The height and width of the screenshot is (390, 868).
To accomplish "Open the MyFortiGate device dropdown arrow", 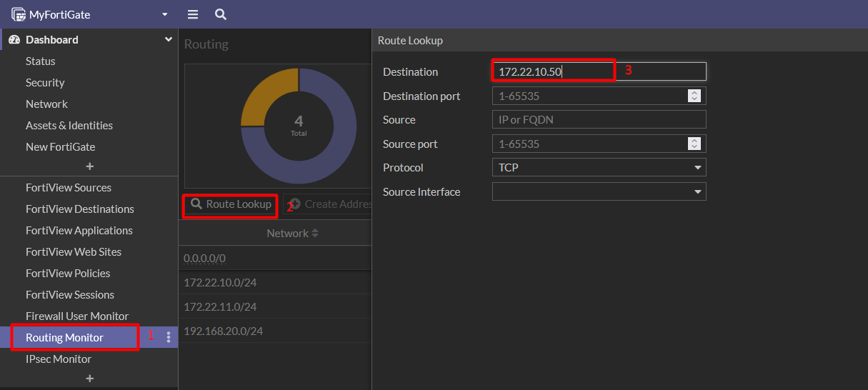I will tap(165, 14).
